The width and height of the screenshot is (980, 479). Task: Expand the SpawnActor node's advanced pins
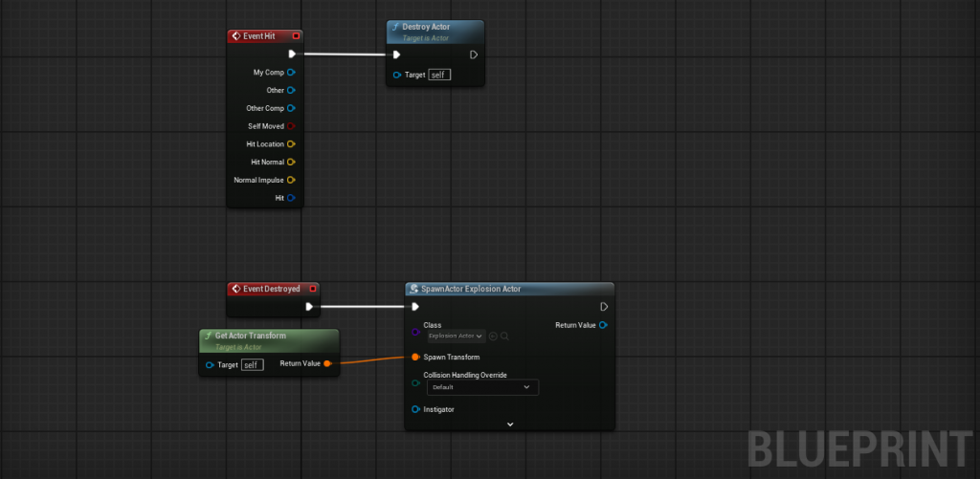[510, 424]
